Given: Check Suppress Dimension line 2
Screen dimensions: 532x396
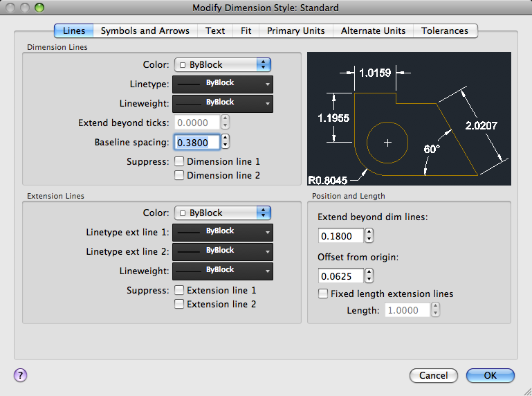Looking at the screenshot, I should pos(179,175).
